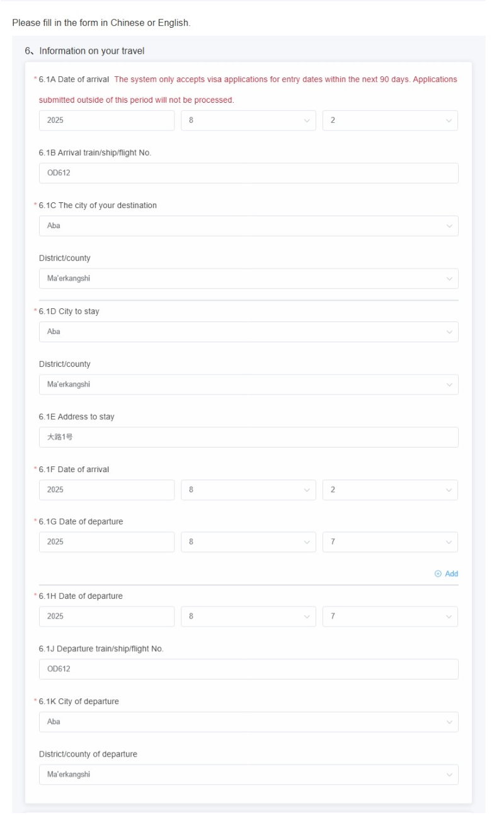Screen dimensions: 504x815
Task: Open the 6.1G departure day dropdown
Action: [390, 542]
